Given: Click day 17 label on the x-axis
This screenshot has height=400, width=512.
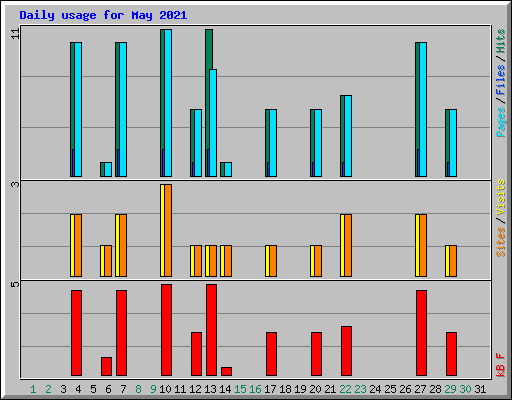Looking at the screenshot, I should click(x=270, y=389).
